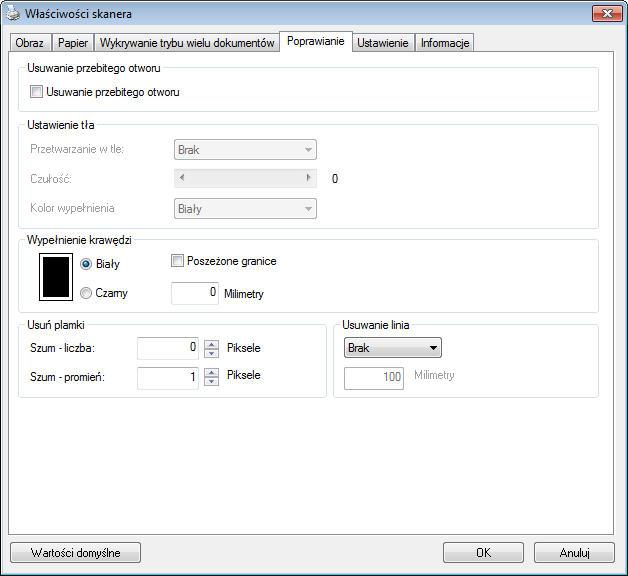Click the Kolor wypełnienia label
The height and width of the screenshot is (576, 628).
pos(72,208)
